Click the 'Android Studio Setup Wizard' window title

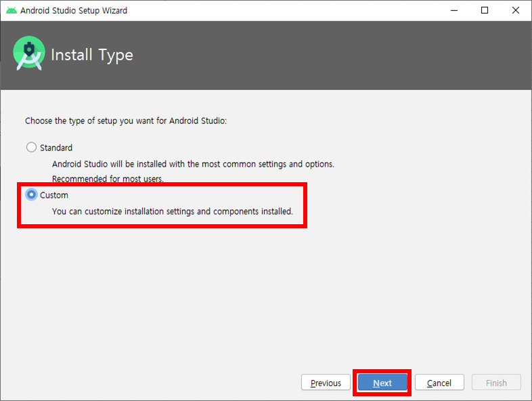pos(74,11)
